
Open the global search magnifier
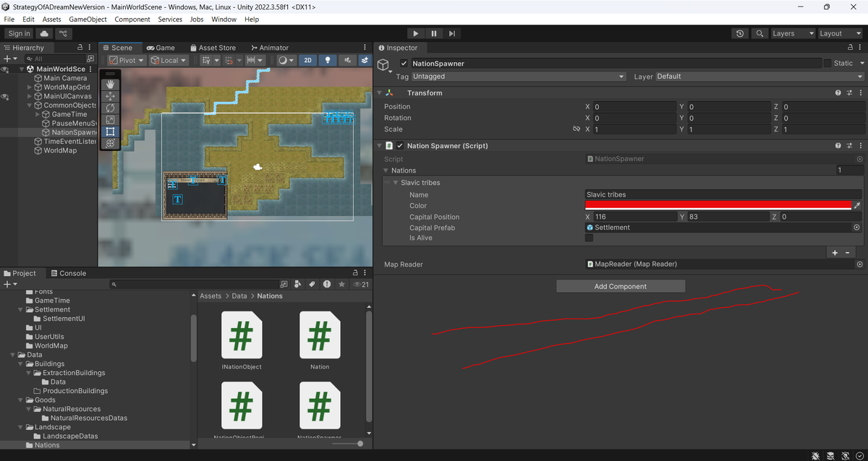[x=759, y=33]
